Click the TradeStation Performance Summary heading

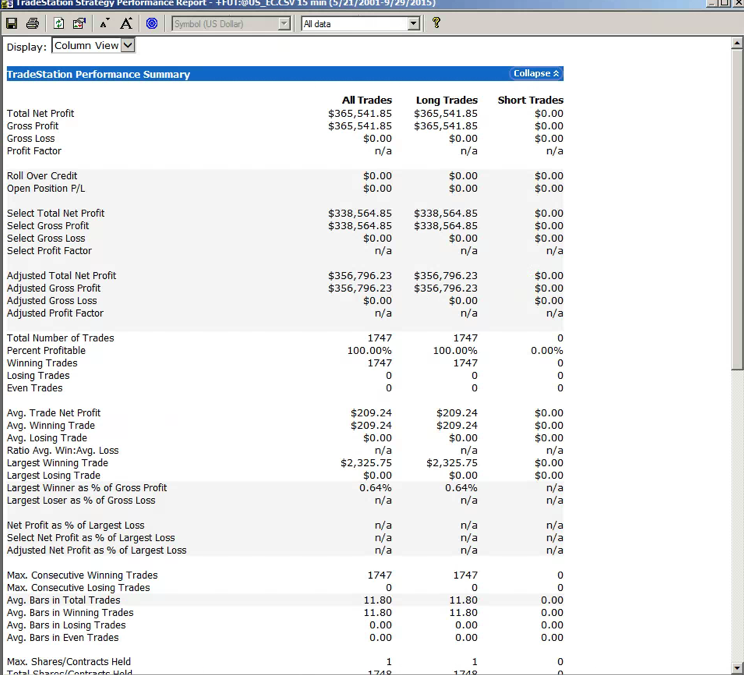click(98, 74)
